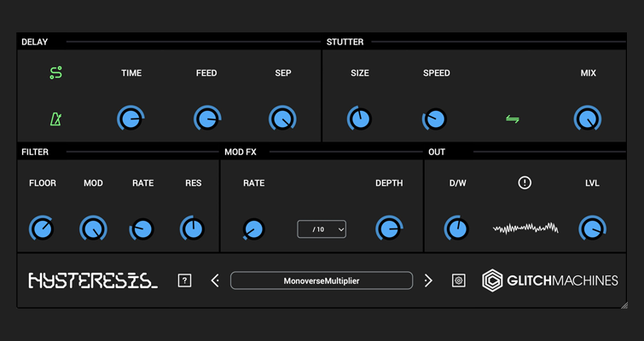Image resolution: width=644 pixels, height=341 pixels.
Task: Click the Hysteresis plugin logo
Action: pyautogui.click(x=93, y=280)
